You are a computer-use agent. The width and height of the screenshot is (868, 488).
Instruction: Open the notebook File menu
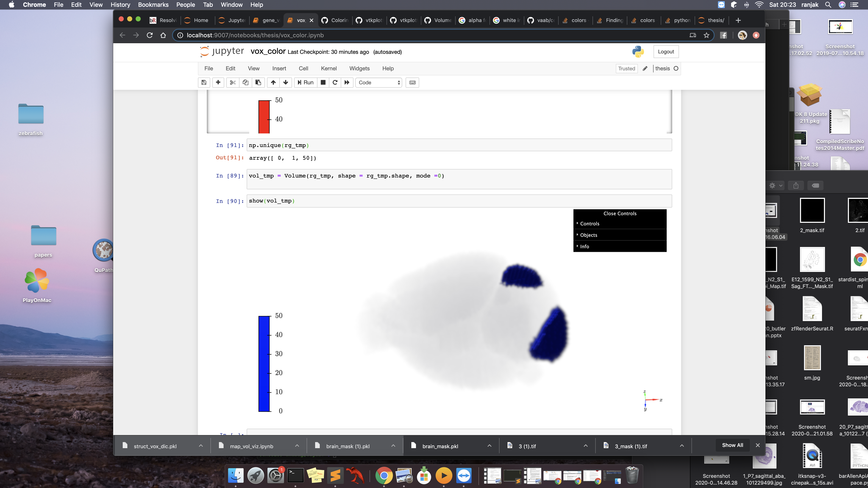[x=209, y=68]
